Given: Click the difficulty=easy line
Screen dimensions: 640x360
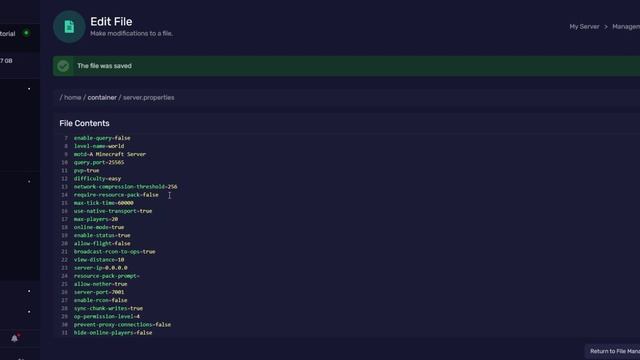Looking at the screenshot, I should pos(98,179).
